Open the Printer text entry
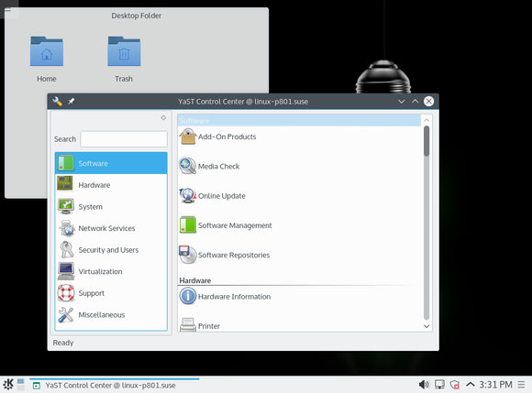The image size is (532, 393). point(209,326)
